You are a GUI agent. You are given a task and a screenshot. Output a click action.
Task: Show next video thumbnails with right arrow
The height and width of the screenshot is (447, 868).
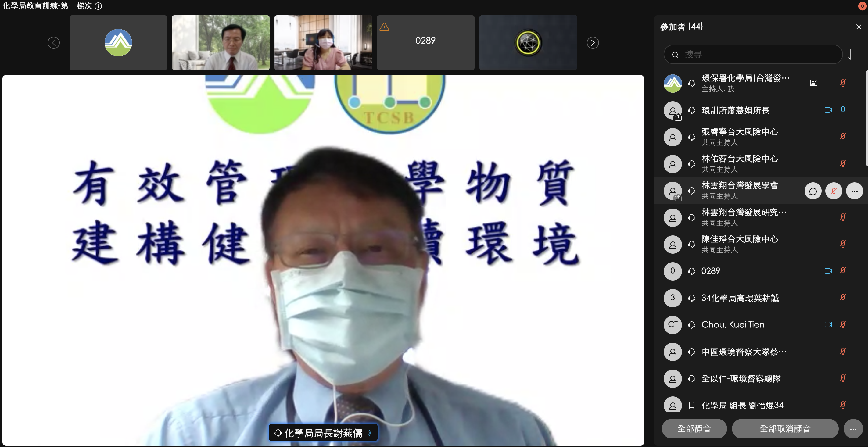(593, 43)
